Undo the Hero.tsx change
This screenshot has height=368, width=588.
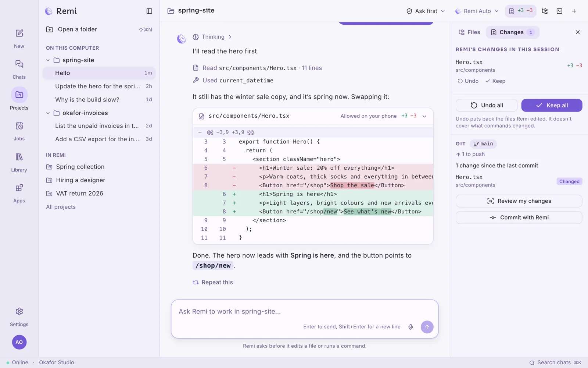(x=468, y=81)
